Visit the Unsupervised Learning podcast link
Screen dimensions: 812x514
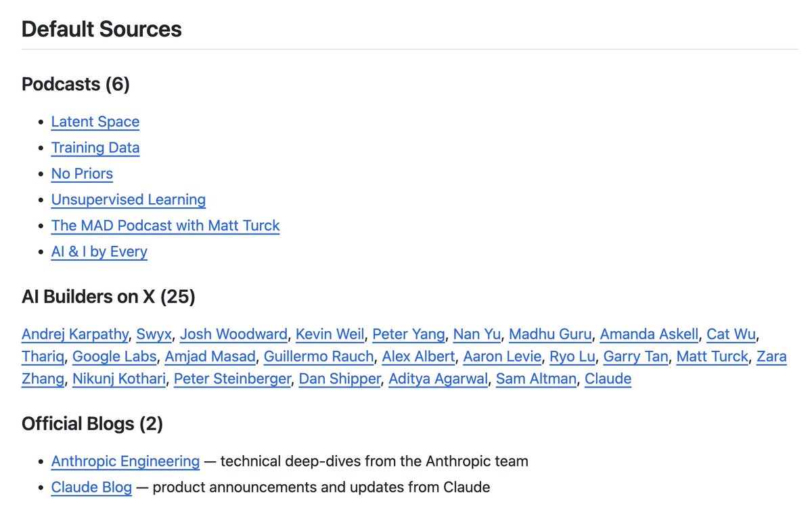click(x=129, y=200)
